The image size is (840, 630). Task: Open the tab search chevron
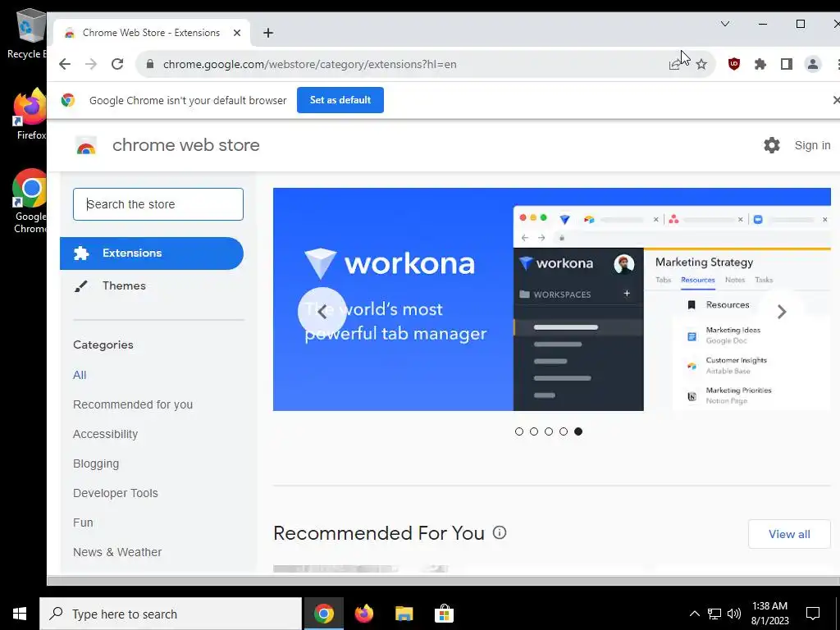click(725, 24)
